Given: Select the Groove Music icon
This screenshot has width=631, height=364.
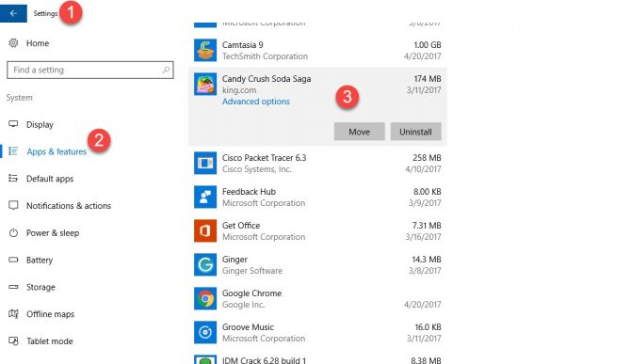Looking at the screenshot, I should [205, 332].
